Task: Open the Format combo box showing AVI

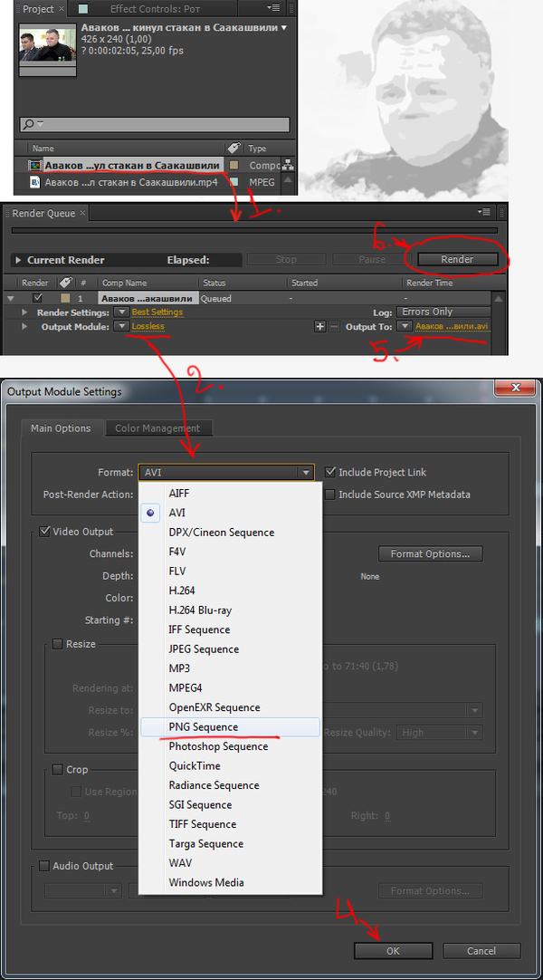Action: click(226, 473)
